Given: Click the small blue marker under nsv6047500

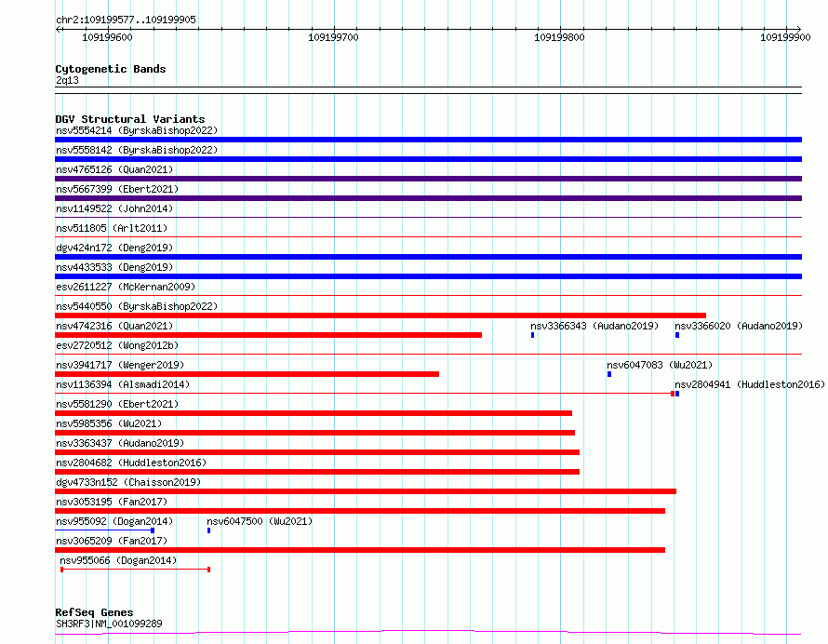Looking at the screenshot, I should (208, 530).
